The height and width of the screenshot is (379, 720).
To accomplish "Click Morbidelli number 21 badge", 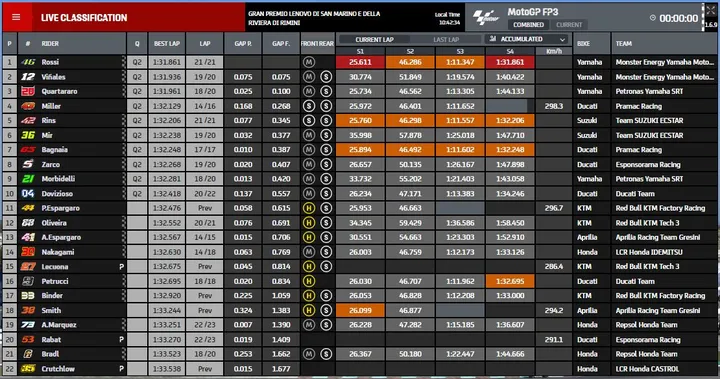I will 28,179.
